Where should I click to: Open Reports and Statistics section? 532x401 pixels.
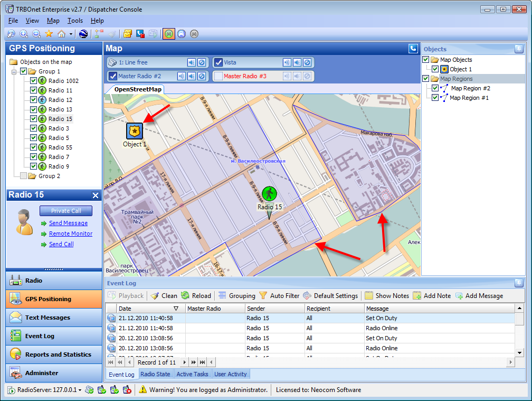54,355
